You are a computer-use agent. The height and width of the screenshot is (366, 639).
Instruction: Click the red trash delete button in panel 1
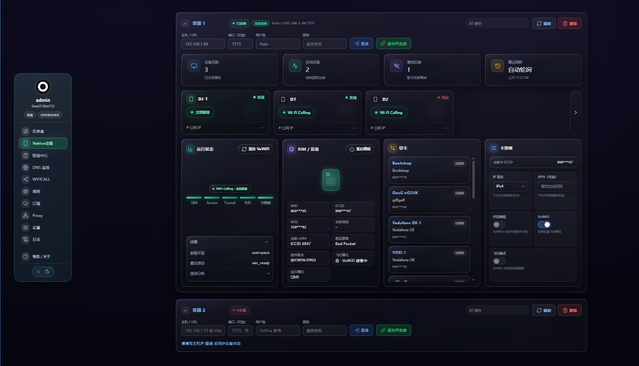click(x=569, y=24)
